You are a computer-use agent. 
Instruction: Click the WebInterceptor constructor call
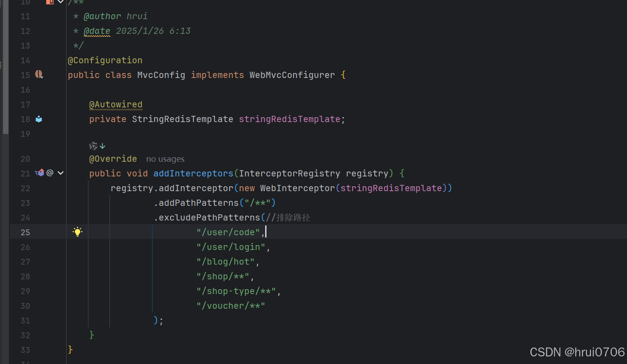point(298,188)
